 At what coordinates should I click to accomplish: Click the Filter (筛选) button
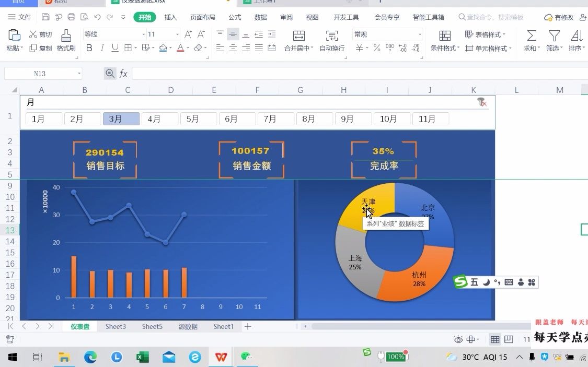554,40
